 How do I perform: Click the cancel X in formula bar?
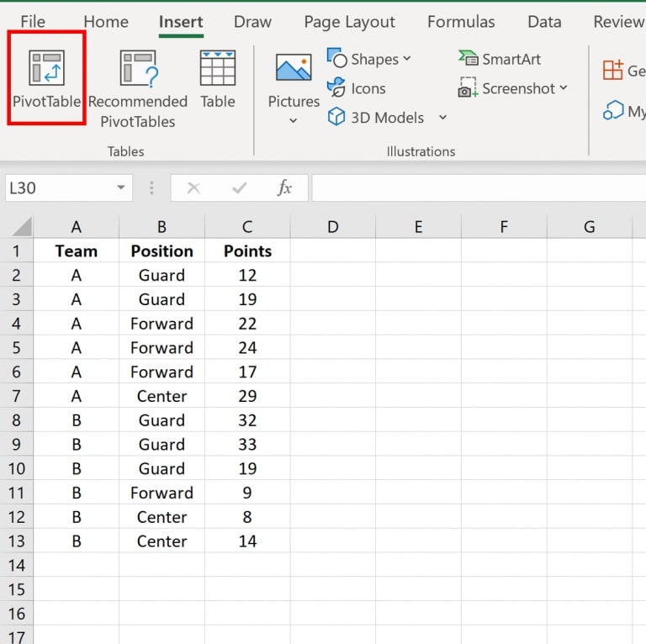click(193, 188)
